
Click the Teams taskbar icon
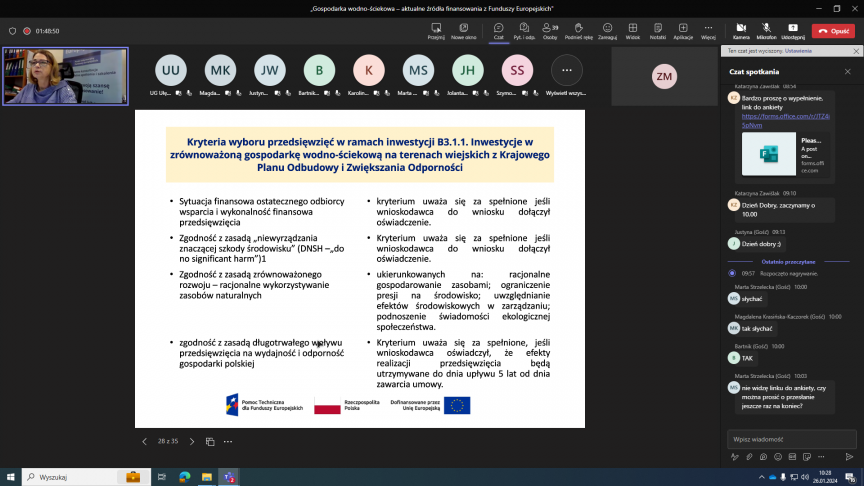tap(229, 477)
